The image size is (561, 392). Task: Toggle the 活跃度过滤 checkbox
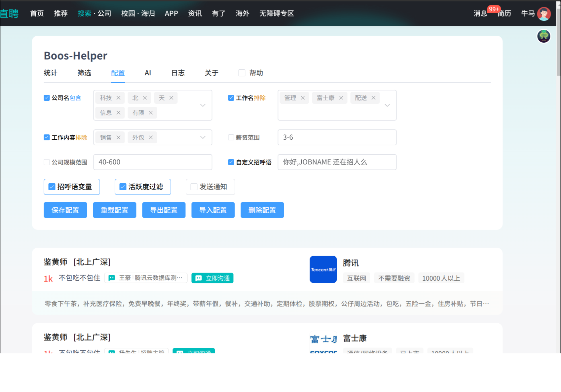123,187
